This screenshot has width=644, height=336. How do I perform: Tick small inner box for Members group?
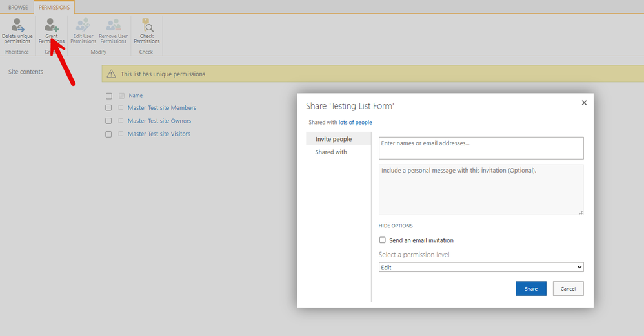(121, 108)
